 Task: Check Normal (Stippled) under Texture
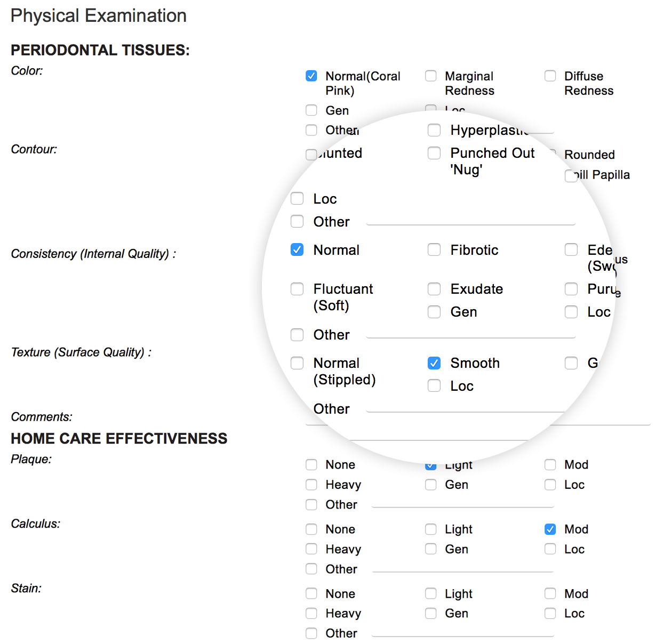pyautogui.click(x=297, y=363)
